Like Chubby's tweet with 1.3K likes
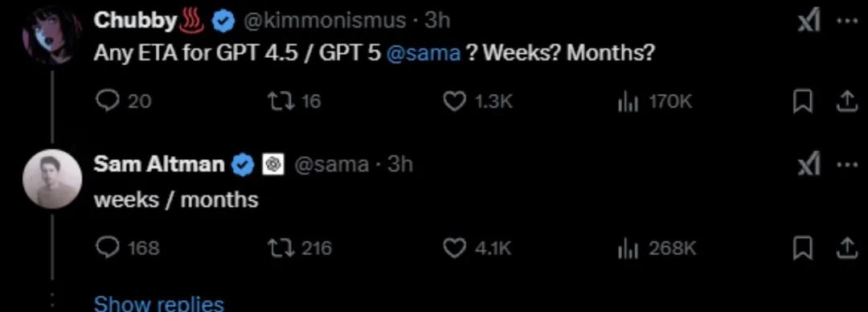 coord(478,101)
